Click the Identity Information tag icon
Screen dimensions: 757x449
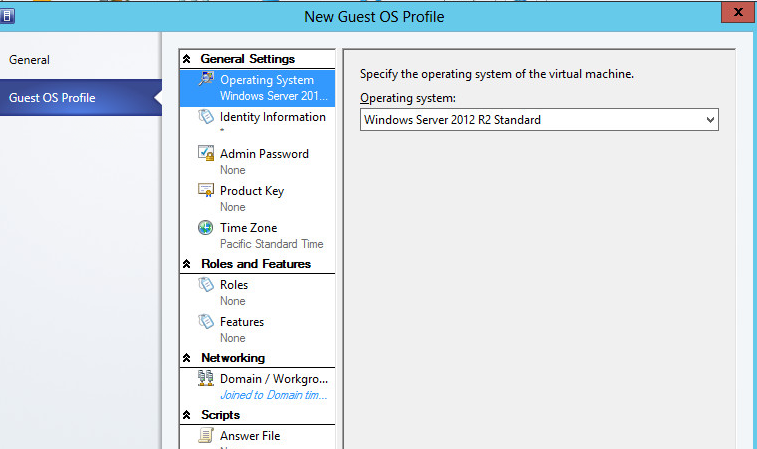click(x=206, y=116)
